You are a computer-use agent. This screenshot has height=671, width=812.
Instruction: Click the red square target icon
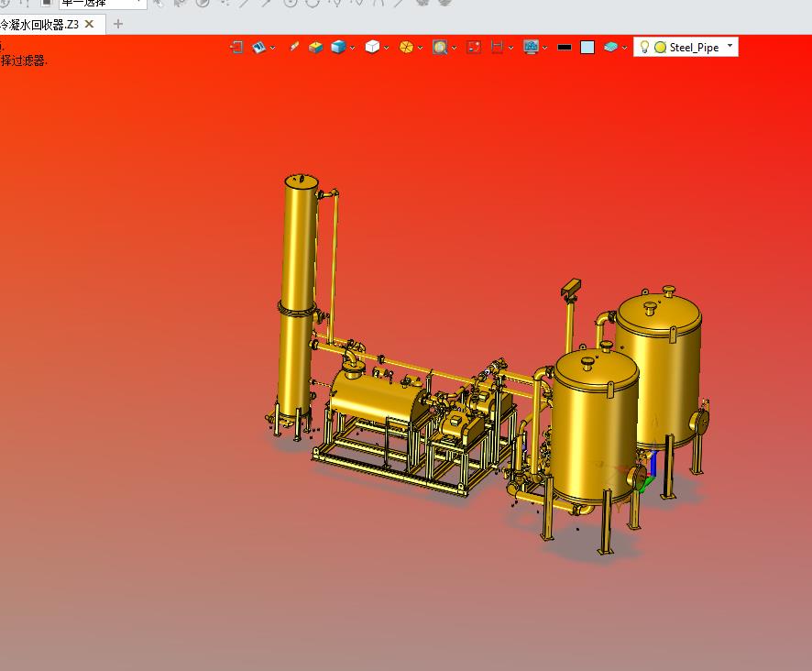[474, 47]
